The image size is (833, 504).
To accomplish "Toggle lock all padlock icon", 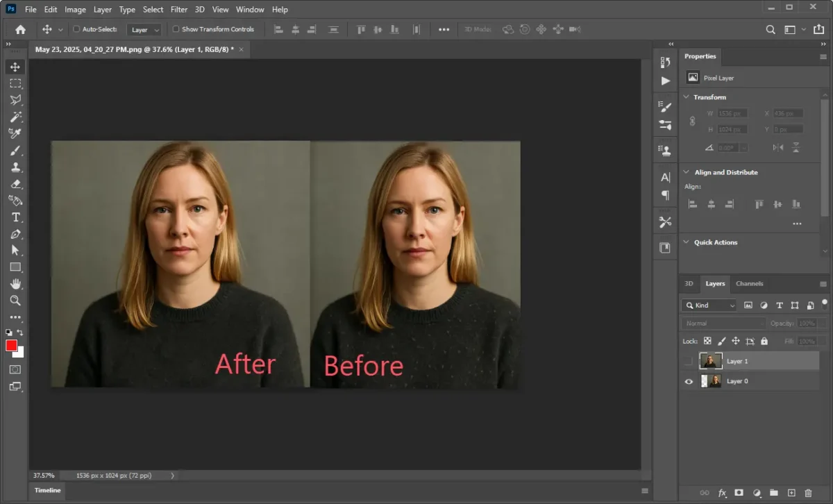I will tap(764, 342).
